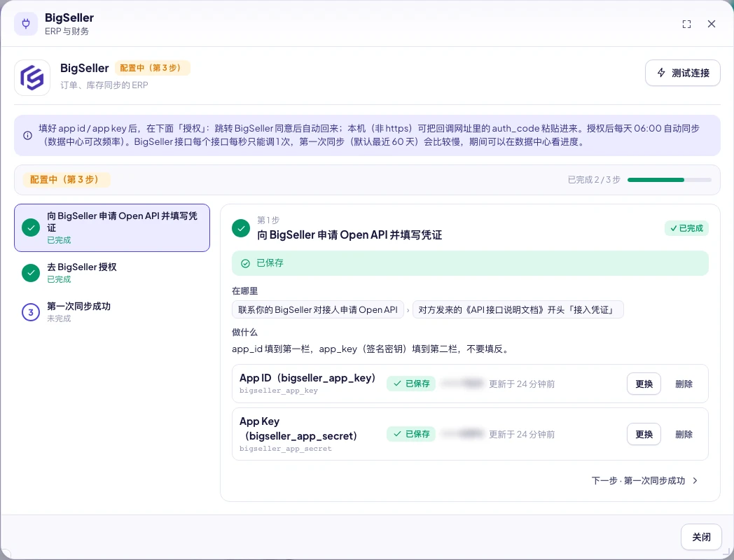
Task: Click the bigseller_app_key monospace label
Action: point(279,391)
